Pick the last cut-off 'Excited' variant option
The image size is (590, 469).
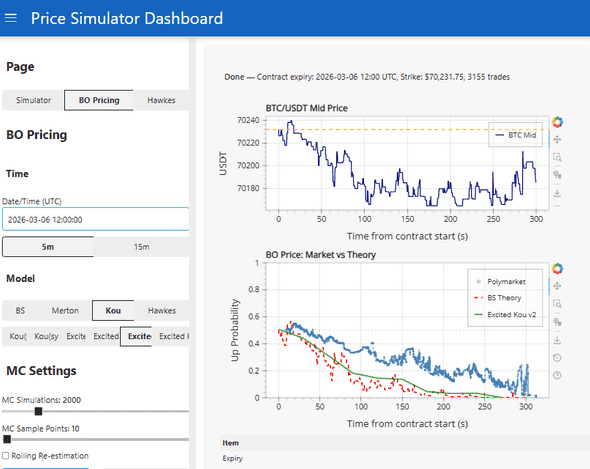tap(173, 336)
